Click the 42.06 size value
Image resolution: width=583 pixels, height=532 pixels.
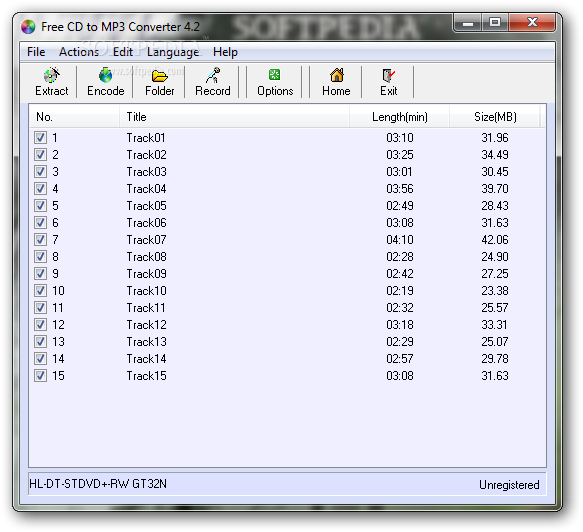[x=495, y=240]
